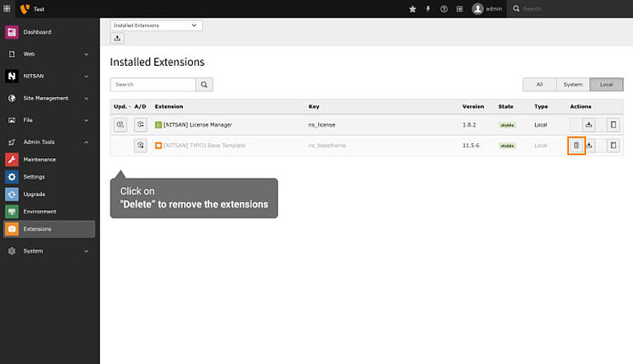Image resolution: width=633 pixels, height=364 pixels.
Task: Click the delete trash icon for TYPO3 Base Template
Action: point(577,146)
